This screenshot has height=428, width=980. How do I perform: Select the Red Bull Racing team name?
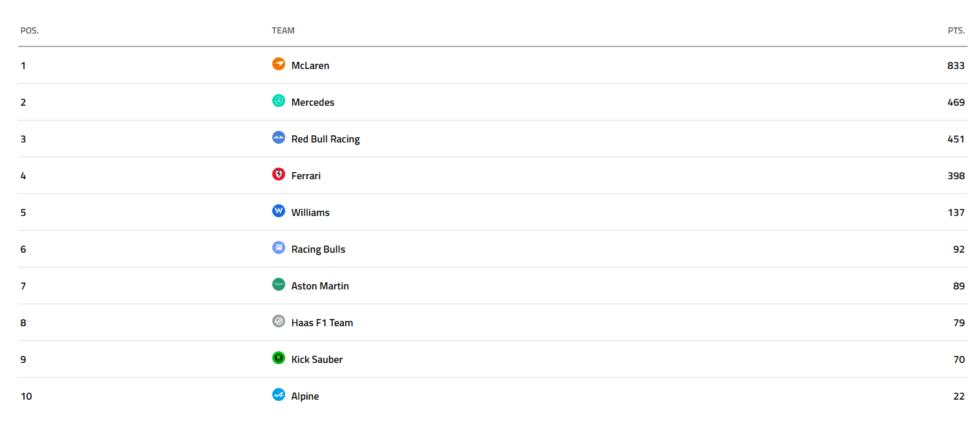click(x=326, y=139)
